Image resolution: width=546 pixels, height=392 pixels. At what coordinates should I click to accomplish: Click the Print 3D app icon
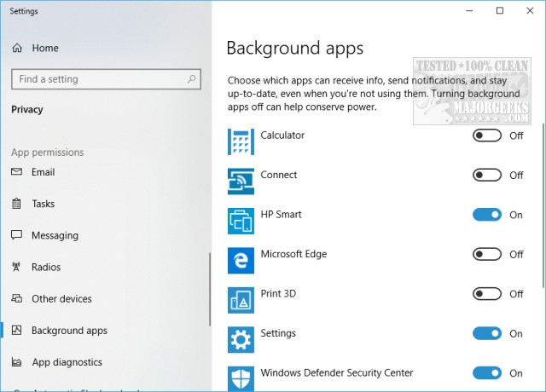[x=241, y=300]
